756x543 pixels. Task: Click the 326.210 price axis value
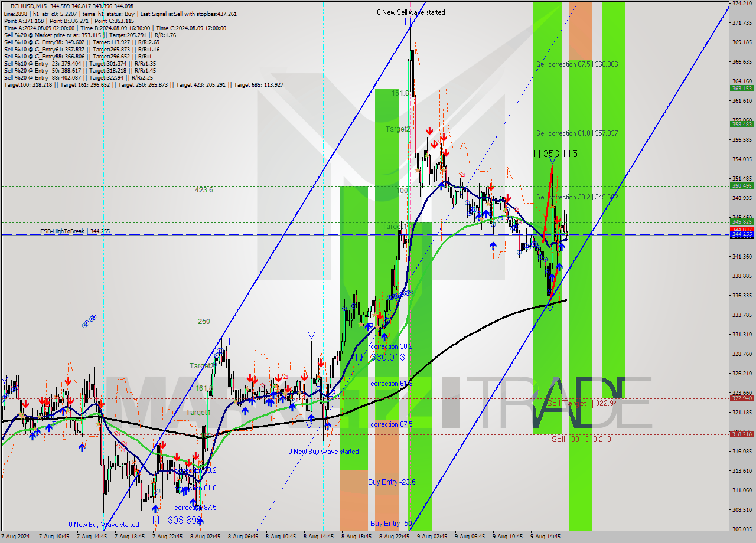[x=741, y=374]
